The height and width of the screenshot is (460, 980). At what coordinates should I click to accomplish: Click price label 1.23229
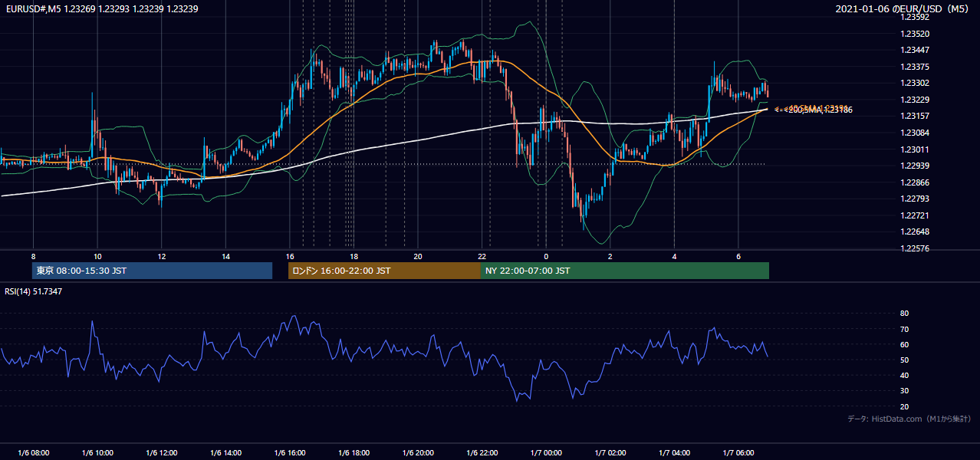tap(915, 100)
